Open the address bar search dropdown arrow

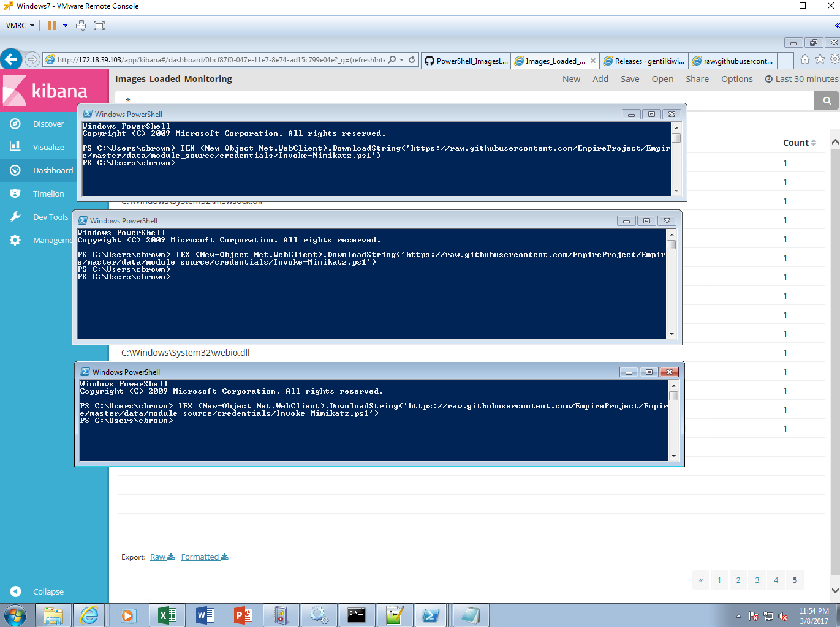(x=401, y=60)
